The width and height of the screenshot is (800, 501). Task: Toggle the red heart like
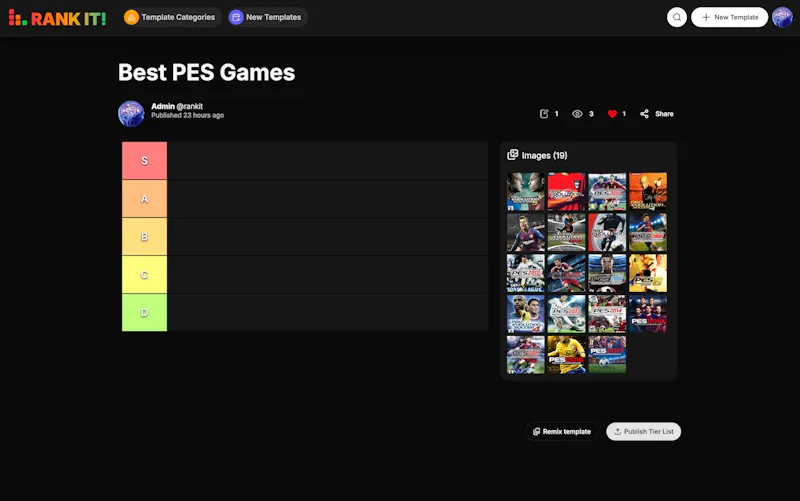pos(612,114)
